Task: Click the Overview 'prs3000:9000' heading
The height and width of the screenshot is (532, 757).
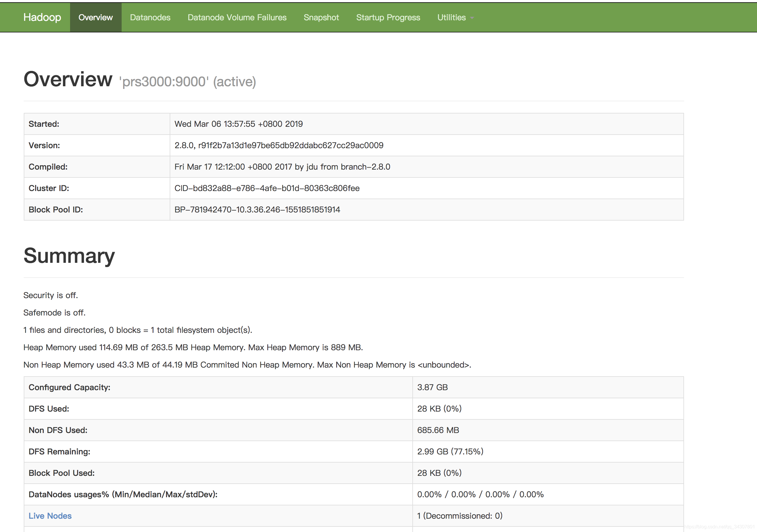Action: tap(140, 79)
